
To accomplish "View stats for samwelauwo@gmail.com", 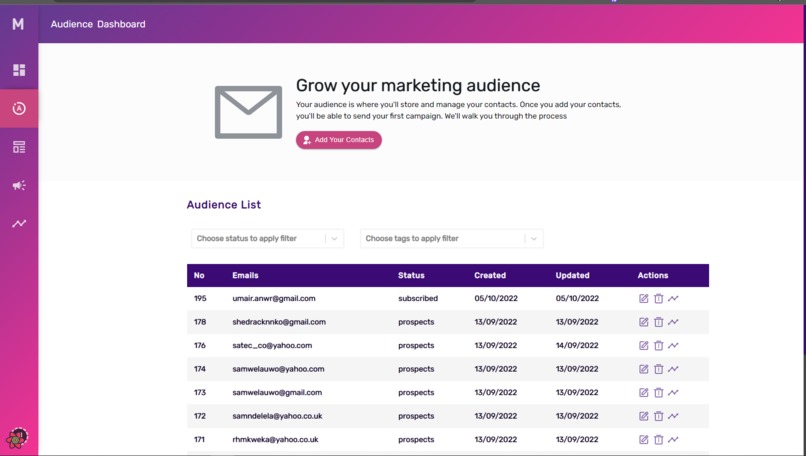I will pos(673,393).
